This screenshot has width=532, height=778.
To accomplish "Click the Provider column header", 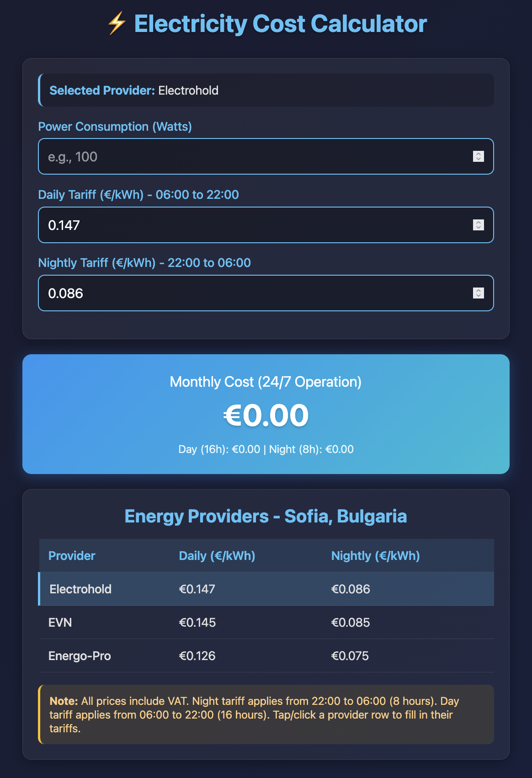I will coord(72,556).
